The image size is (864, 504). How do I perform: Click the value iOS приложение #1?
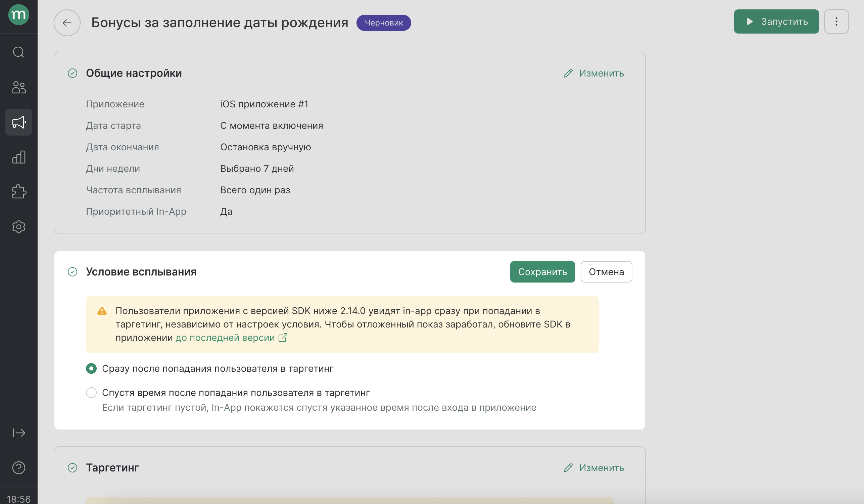click(264, 104)
